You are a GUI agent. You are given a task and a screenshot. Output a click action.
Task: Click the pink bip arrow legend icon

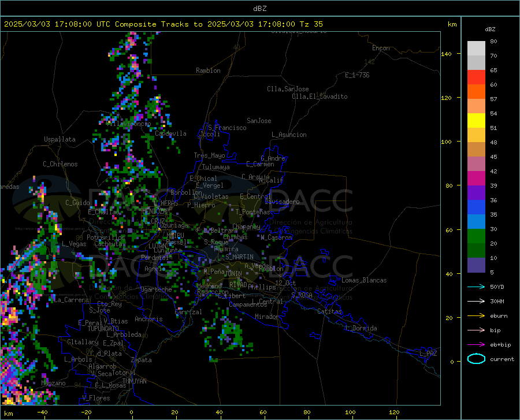click(476, 330)
